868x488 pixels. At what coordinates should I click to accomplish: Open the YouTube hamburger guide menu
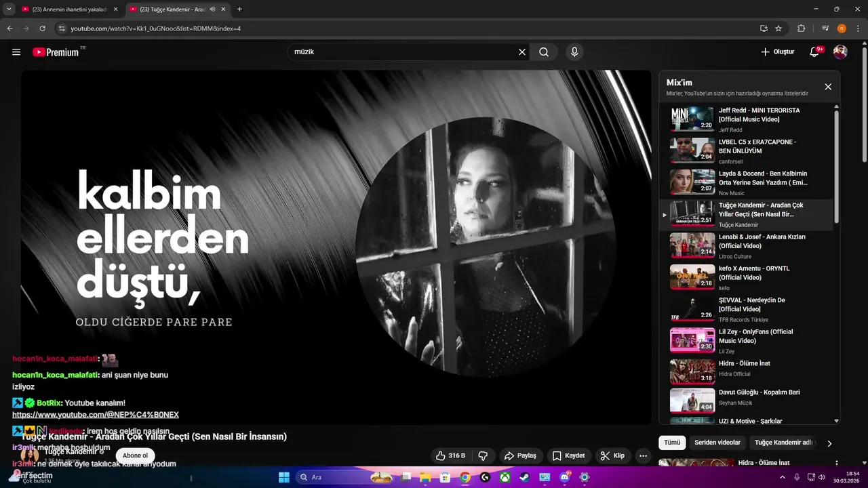[16, 52]
